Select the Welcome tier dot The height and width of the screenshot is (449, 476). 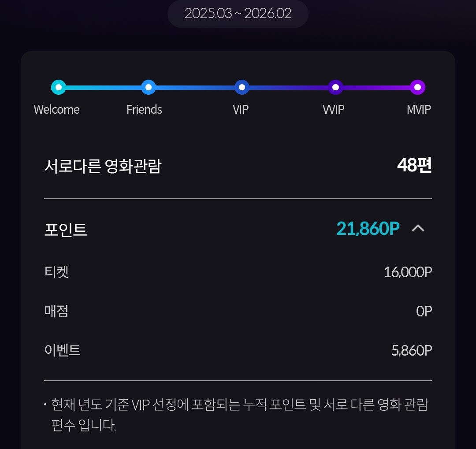point(59,87)
